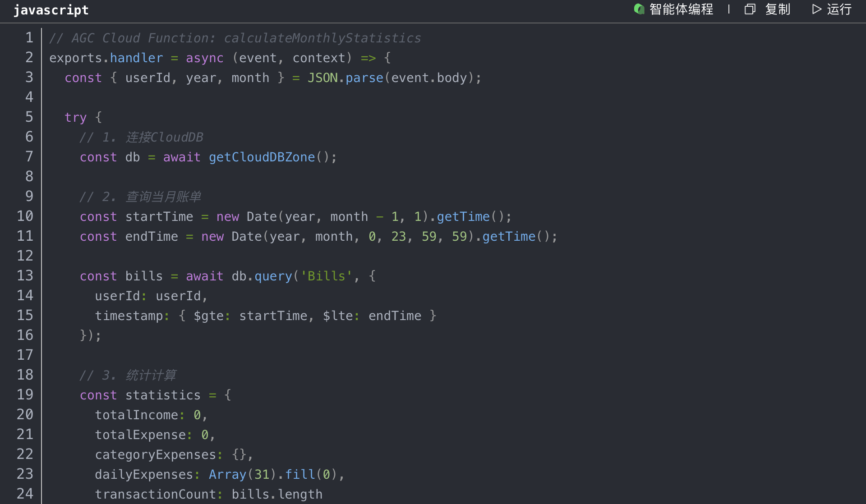Click the copy (复制) squares icon
Viewport: 866px width, 504px height.
(750, 9)
